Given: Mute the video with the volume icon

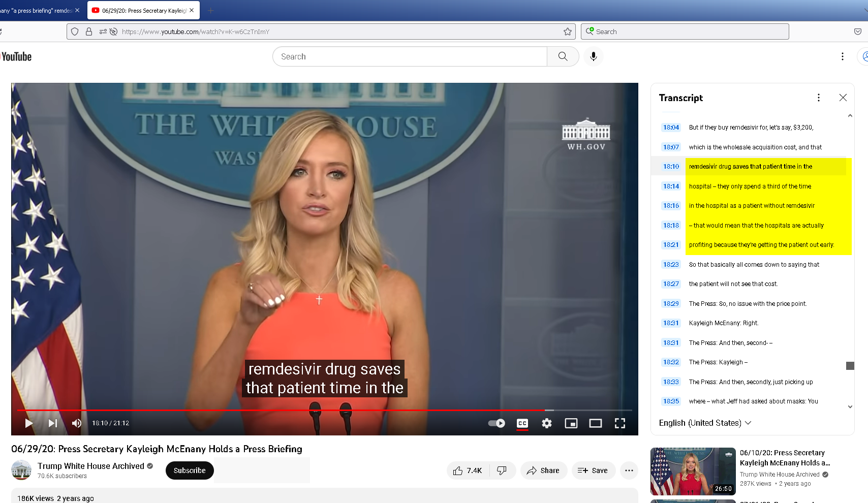Looking at the screenshot, I should coord(76,423).
